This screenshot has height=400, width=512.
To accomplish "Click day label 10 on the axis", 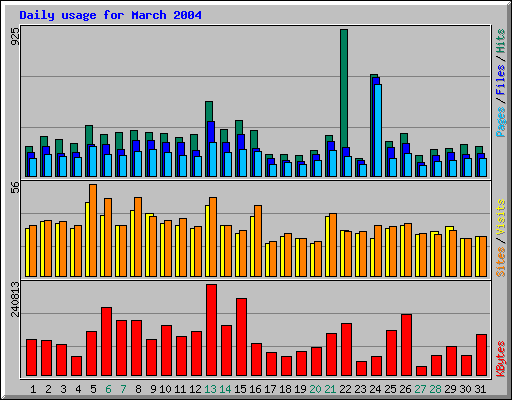I will pos(165,389).
